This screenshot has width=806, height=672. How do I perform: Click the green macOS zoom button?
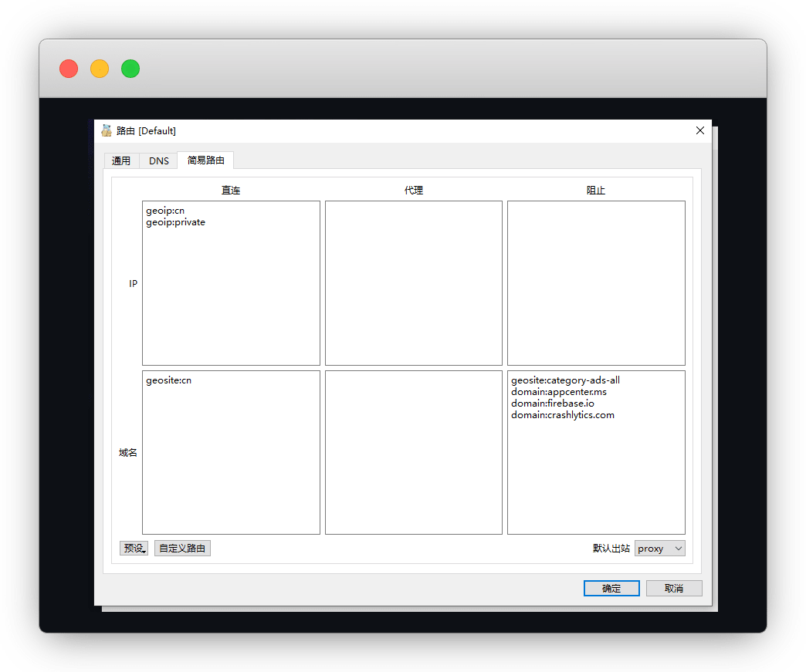(x=130, y=69)
